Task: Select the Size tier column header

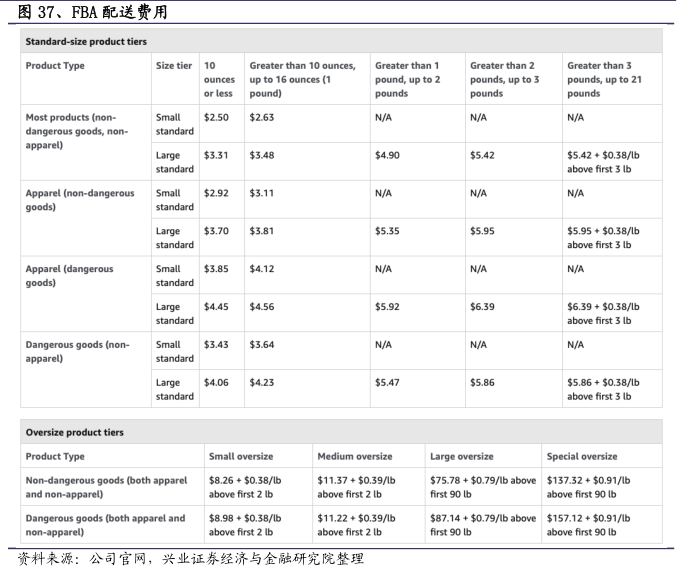Action: [x=174, y=66]
